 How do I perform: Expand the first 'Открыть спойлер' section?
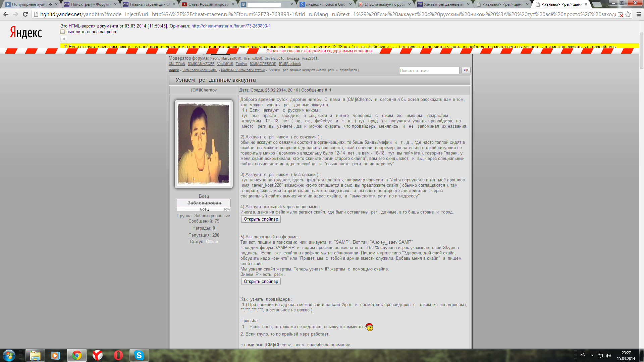261,219
